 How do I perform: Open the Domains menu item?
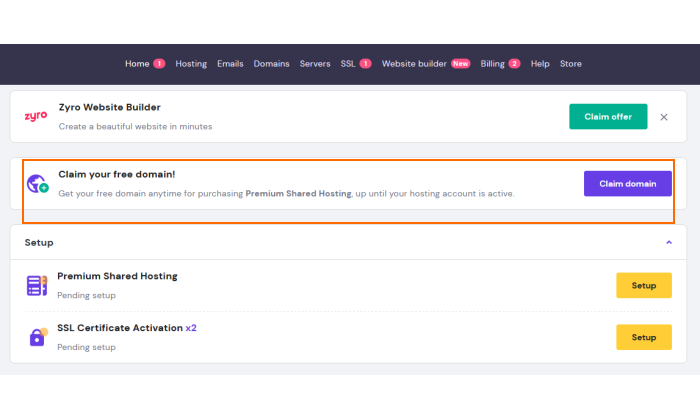click(271, 64)
